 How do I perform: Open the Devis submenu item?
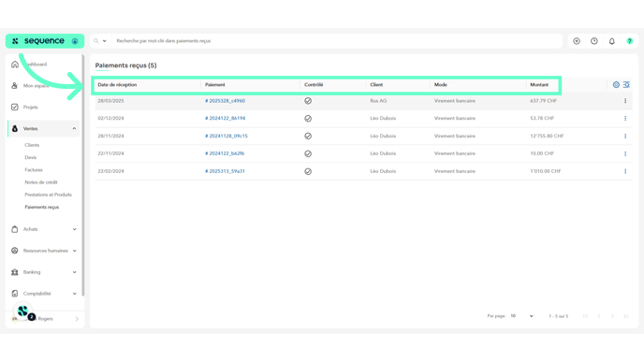pyautogui.click(x=30, y=157)
